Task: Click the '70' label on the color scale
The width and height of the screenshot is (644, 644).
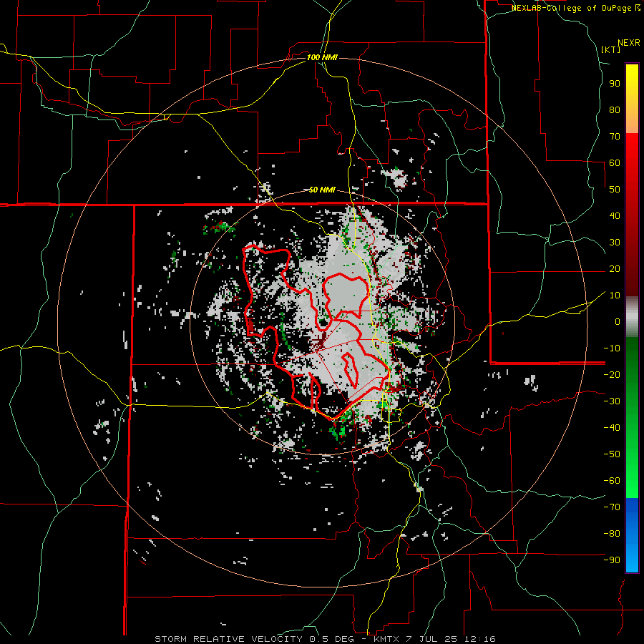Action: click(615, 137)
